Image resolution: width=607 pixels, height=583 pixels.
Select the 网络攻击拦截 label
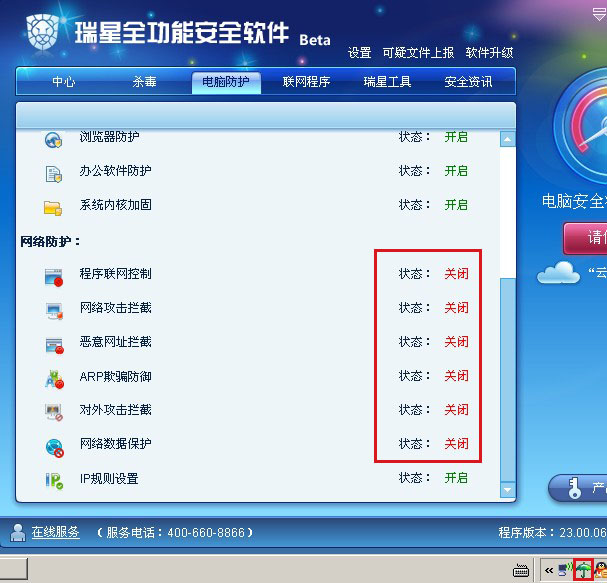(x=115, y=308)
